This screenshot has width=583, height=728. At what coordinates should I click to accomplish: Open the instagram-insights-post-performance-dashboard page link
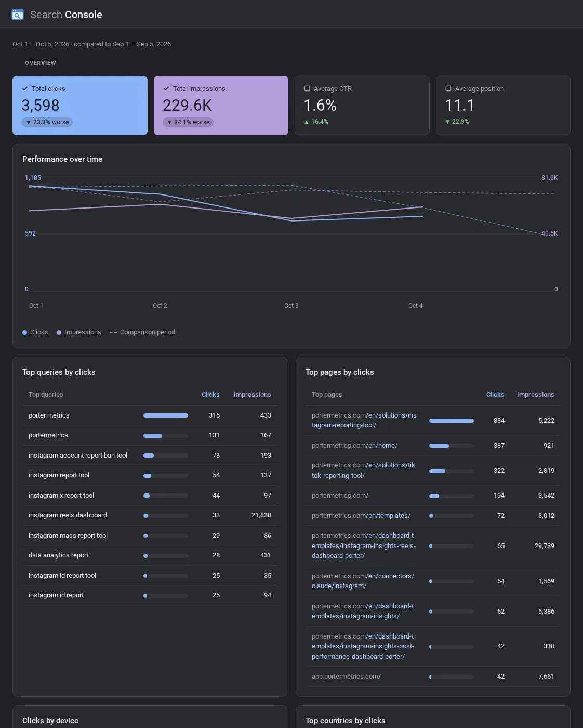point(363,646)
